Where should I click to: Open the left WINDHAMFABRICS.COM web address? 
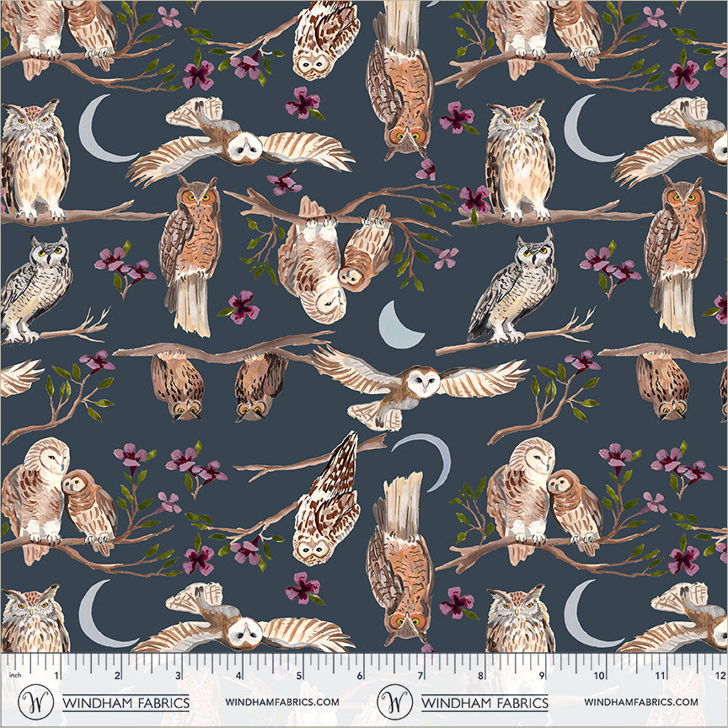coord(282,702)
